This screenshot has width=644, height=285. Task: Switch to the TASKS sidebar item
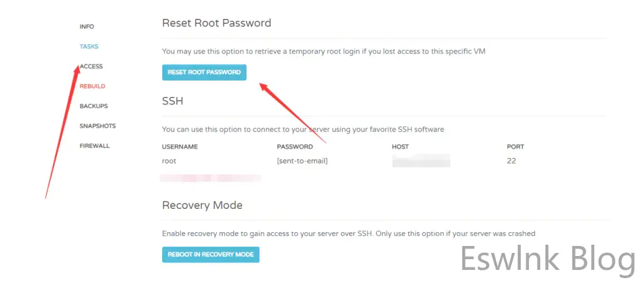(89, 47)
